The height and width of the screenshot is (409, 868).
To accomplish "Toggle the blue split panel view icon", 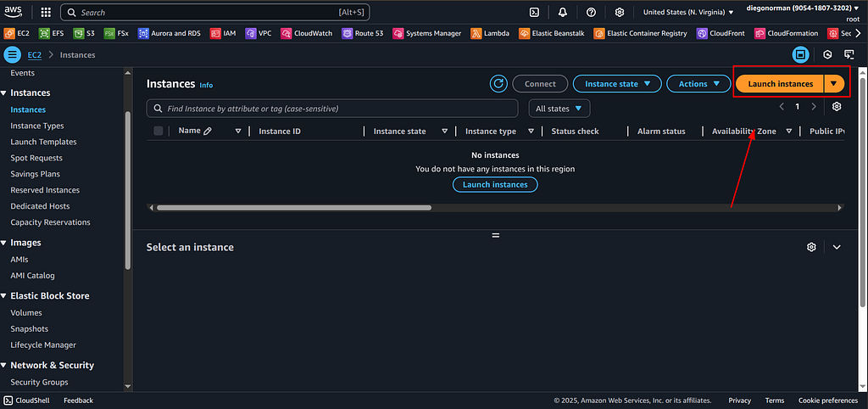I will point(800,54).
